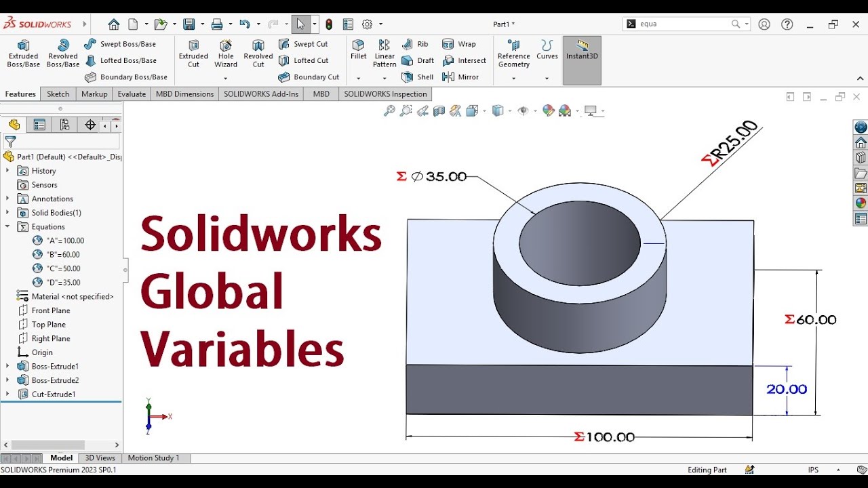Choose the Shell tool
The image size is (868, 488).
tap(418, 77)
